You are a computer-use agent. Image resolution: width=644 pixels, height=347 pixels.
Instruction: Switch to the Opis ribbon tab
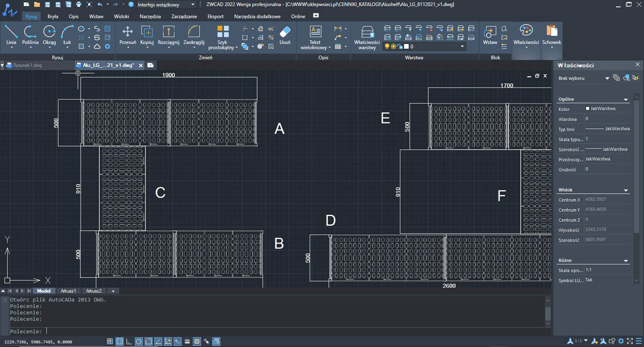[74, 17]
